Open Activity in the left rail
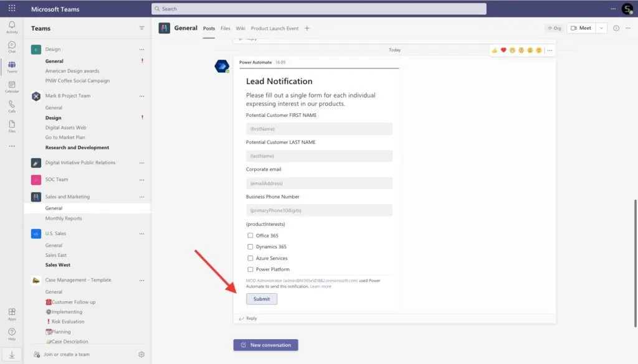Screen dimensions: 638x364 point(12,27)
